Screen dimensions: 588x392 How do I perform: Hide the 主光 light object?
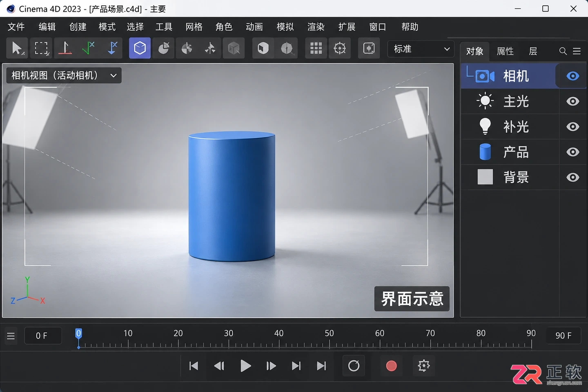click(x=572, y=101)
